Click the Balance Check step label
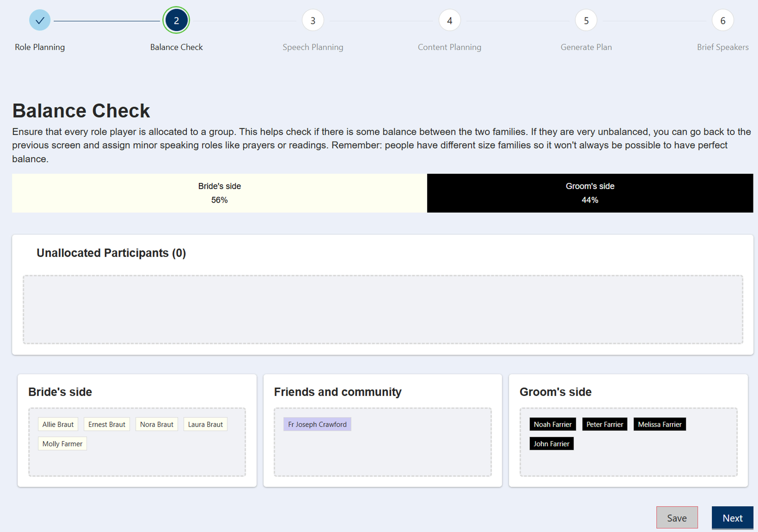Image resolution: width=758 pixels, height=532 pixels. [x=176, y=47]
